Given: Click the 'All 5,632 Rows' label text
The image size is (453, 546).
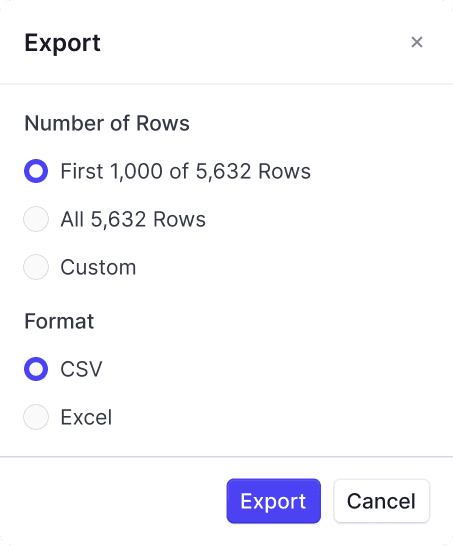Looking at the screenshot, I should [133, 219].
